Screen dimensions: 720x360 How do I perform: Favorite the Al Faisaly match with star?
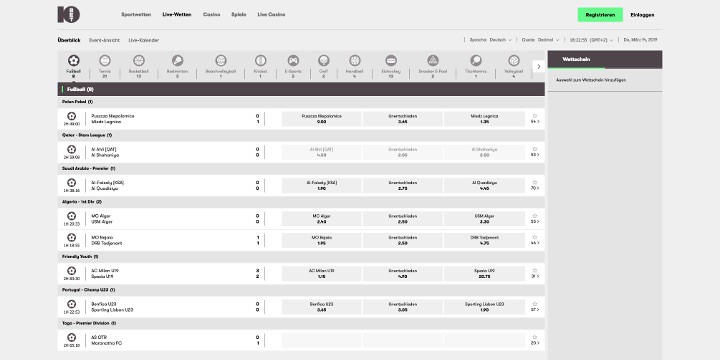pos(534,182)
